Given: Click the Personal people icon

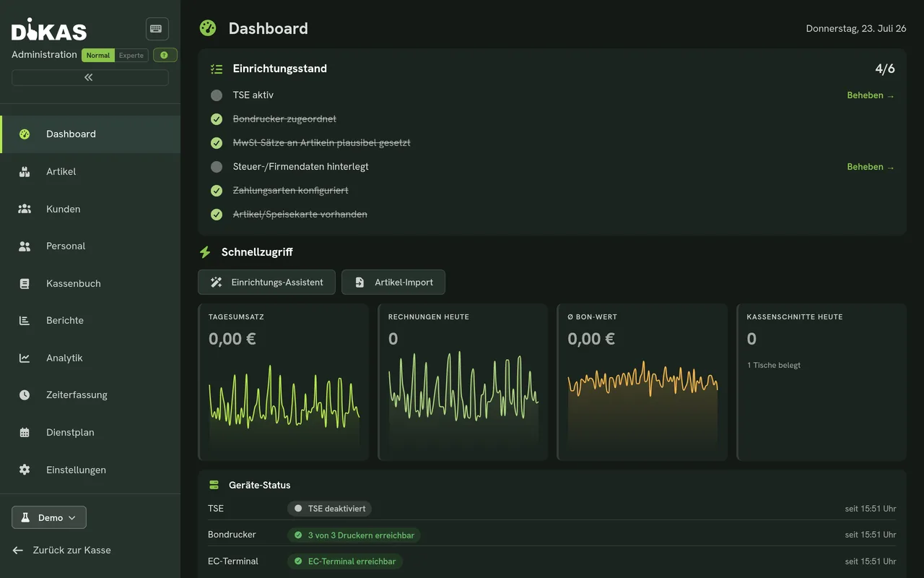Looking at the screenshot, I should click(x=25, y=246).
